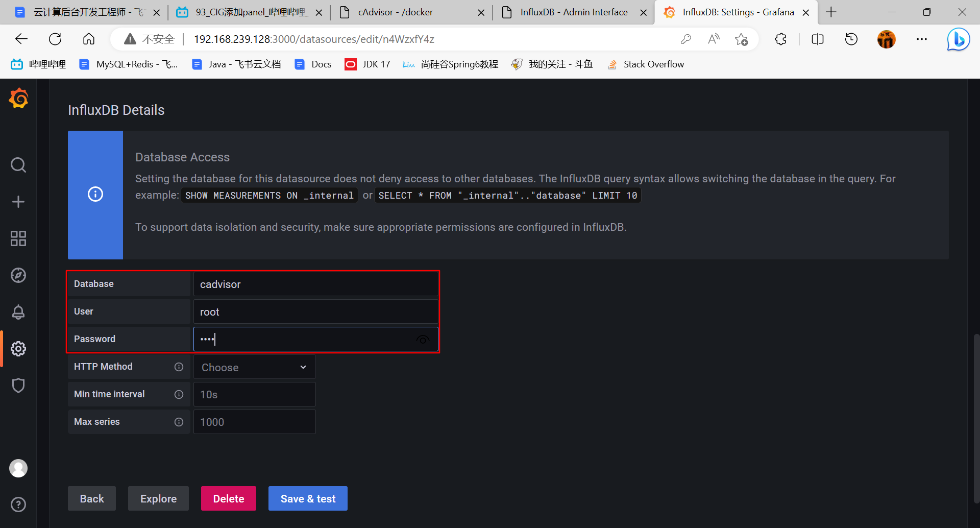Click the Min time interval info icon

pos(179,394)
